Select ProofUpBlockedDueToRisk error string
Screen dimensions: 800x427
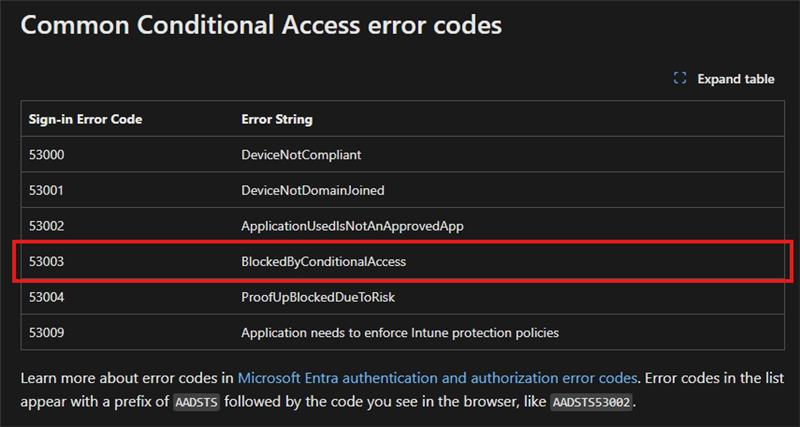click(x=318, y=297)
